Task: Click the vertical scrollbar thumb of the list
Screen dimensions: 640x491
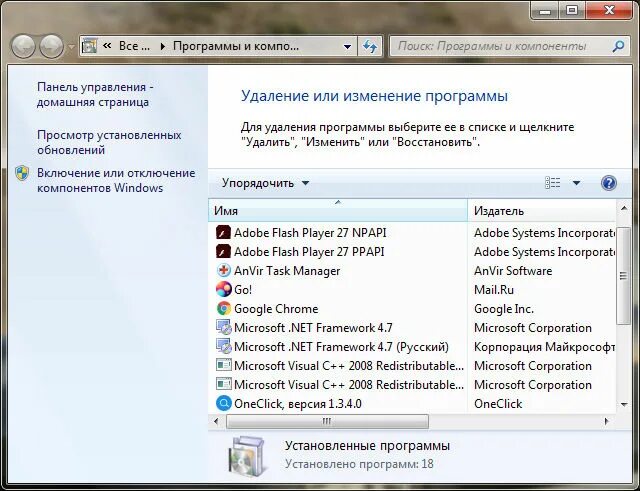Action: tap(624, 276)
